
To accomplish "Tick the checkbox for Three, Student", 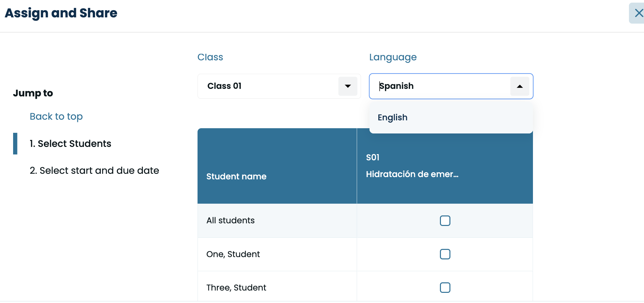I will [x=445, y=288].
